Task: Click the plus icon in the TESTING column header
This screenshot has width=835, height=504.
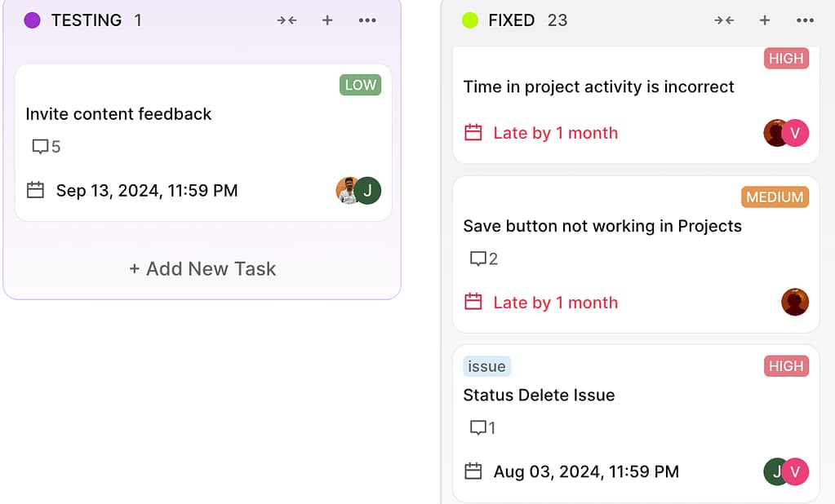Action: point(326,20)
